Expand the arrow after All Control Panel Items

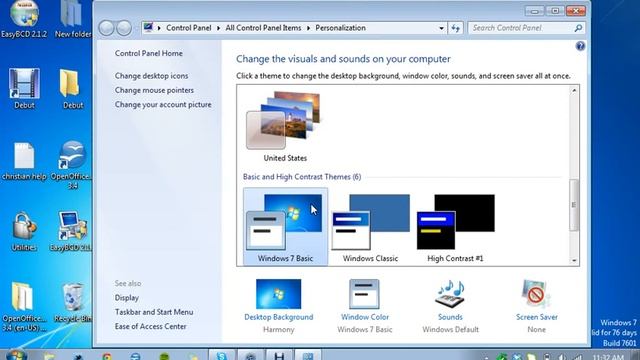[x=308, y=28]
